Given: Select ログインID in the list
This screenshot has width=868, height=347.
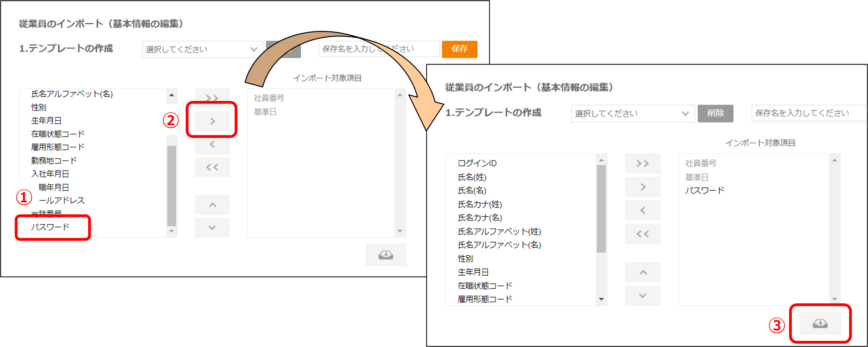Looking at the screenshot, I should (x=477, y=163).
